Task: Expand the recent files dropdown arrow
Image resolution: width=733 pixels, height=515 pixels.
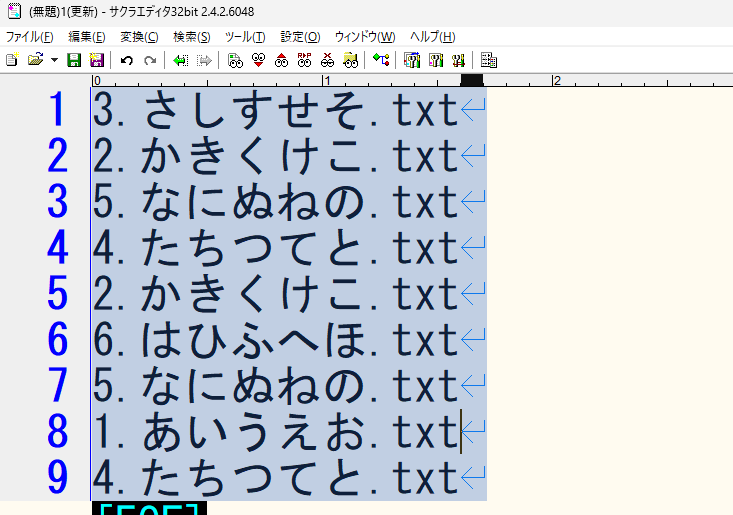Action: pyautogui.click(x=54, y=60)
